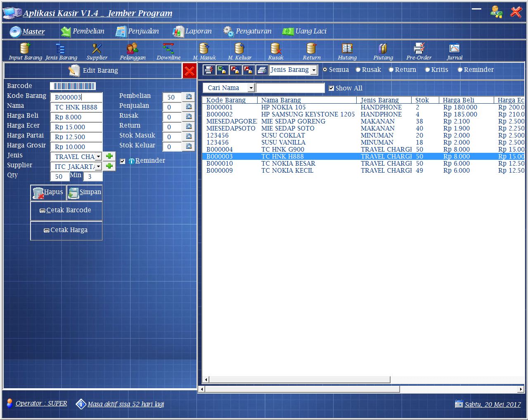The height and width of the screenshot is (420, 528).
Task: Open the Rusak toolbar icon
Action: pyautogui.click(x=276, y=52)
